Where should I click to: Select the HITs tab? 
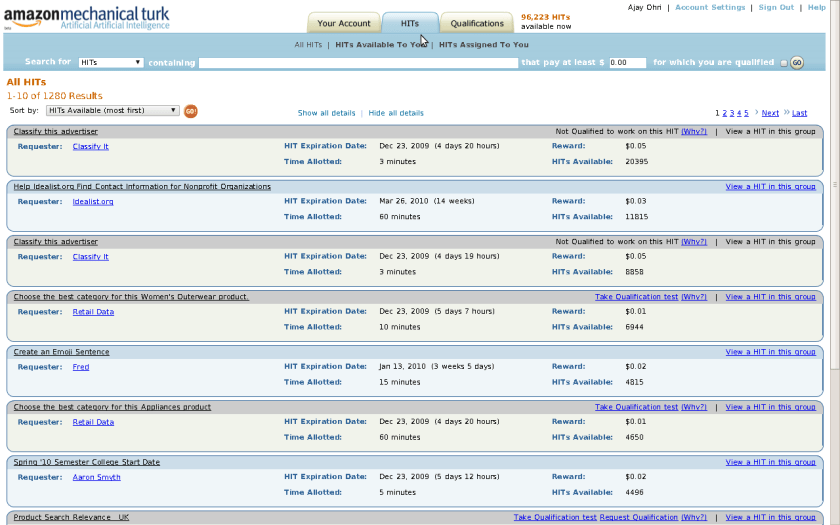click(x=410, y=23)
